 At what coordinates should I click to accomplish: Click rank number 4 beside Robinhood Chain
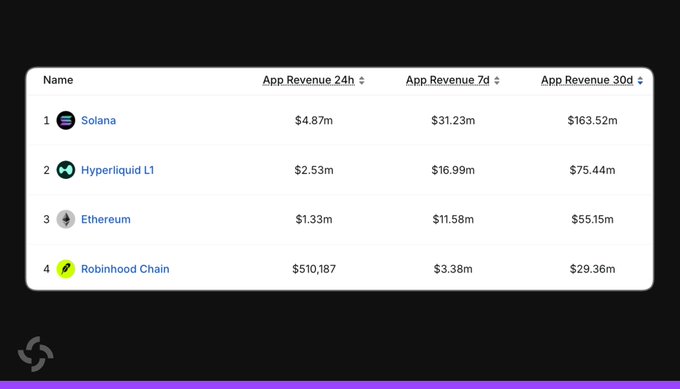[46, 269]
